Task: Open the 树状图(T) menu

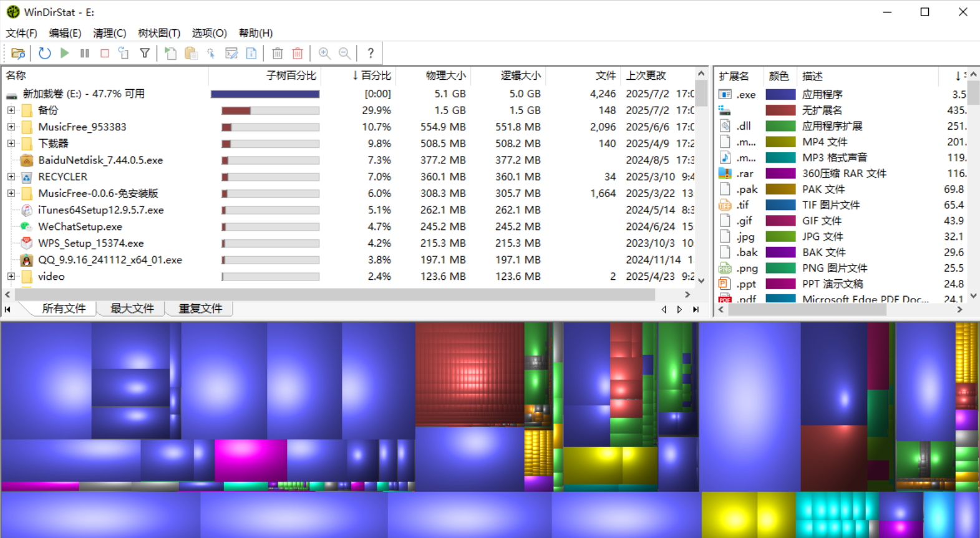Action: coord(158,33)
